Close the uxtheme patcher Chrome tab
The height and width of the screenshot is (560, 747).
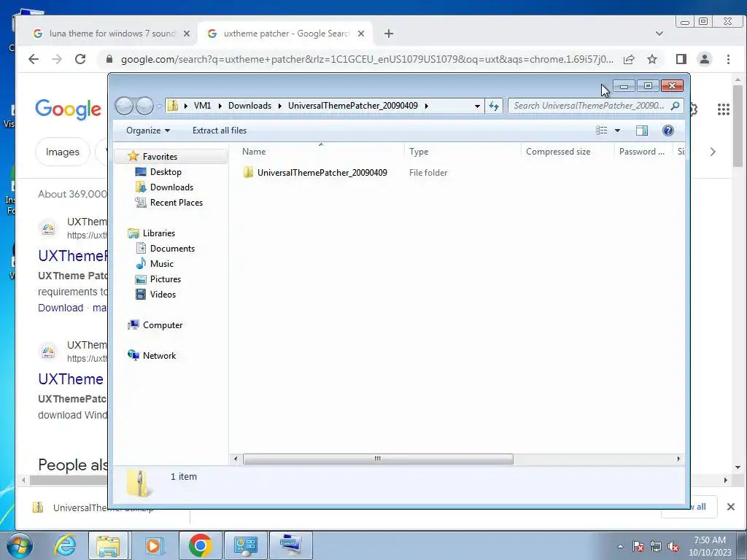coord(360,34)
